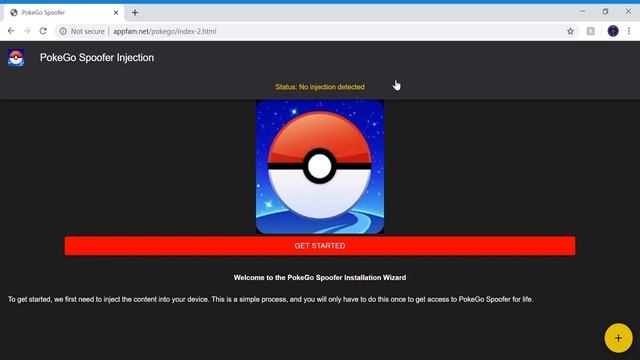This screenshot has width=640, height=360.
Task: Click 'PokeGo Spoofer Injection' header title
Action: (97, 58)
